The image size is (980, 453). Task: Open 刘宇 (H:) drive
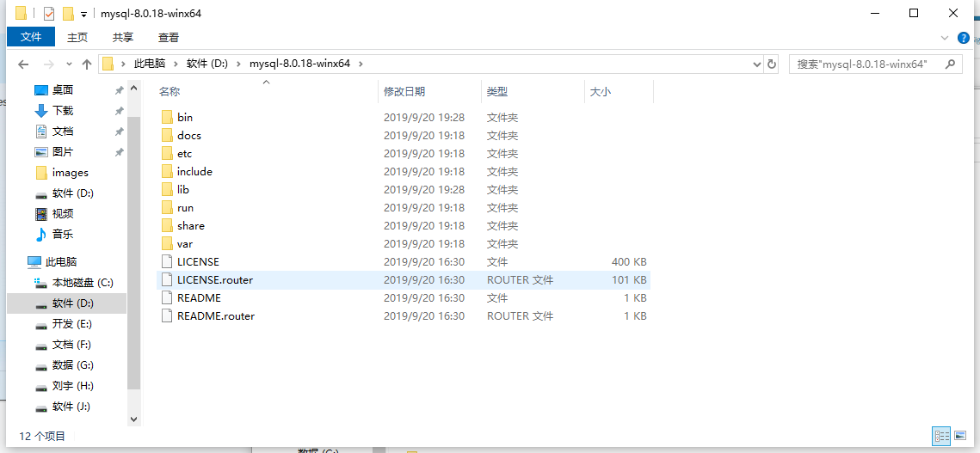point(72,385)
